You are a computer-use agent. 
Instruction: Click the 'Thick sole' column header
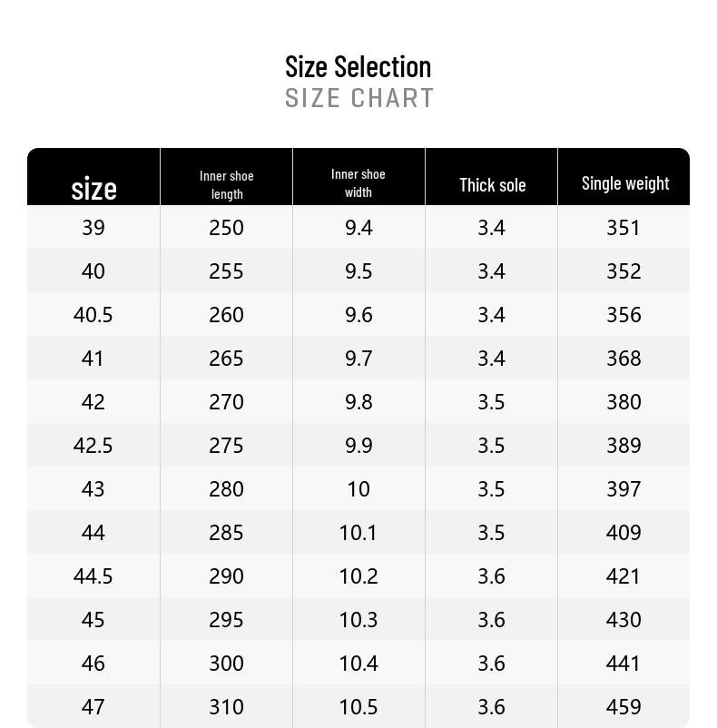coord(493,185)
